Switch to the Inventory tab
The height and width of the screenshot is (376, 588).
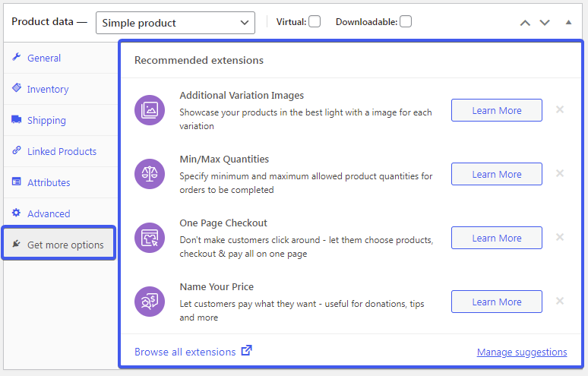tap(47, 89)
